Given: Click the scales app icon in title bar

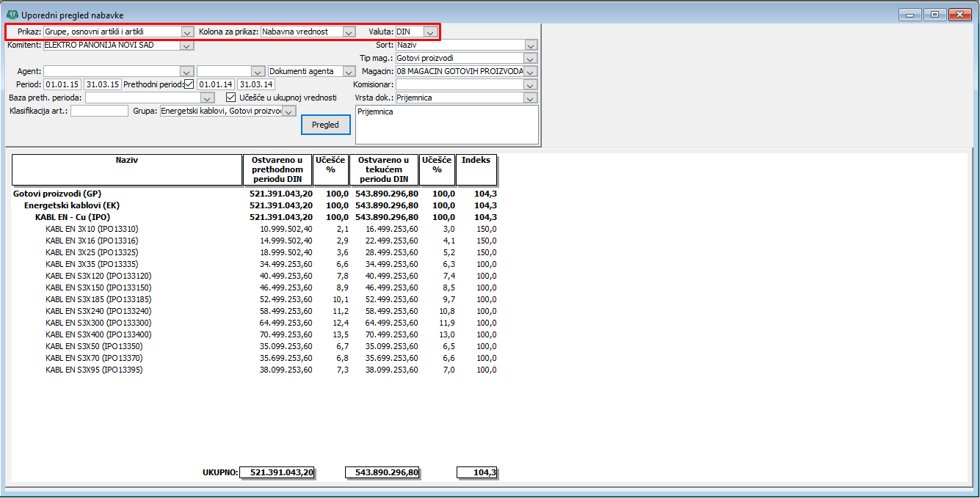Looking at the screenshot, I should [12, 15].
